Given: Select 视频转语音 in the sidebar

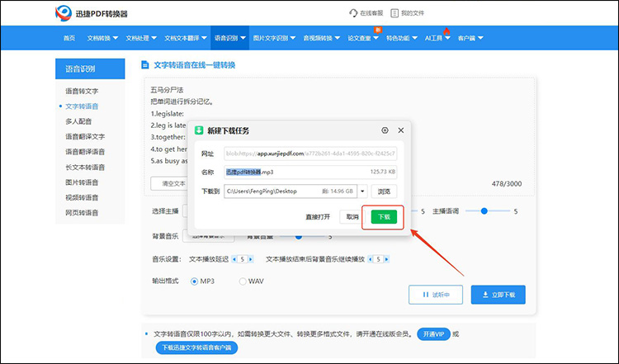Looking at the screenshot, I should pyautogui.click(x=82, y=197).
